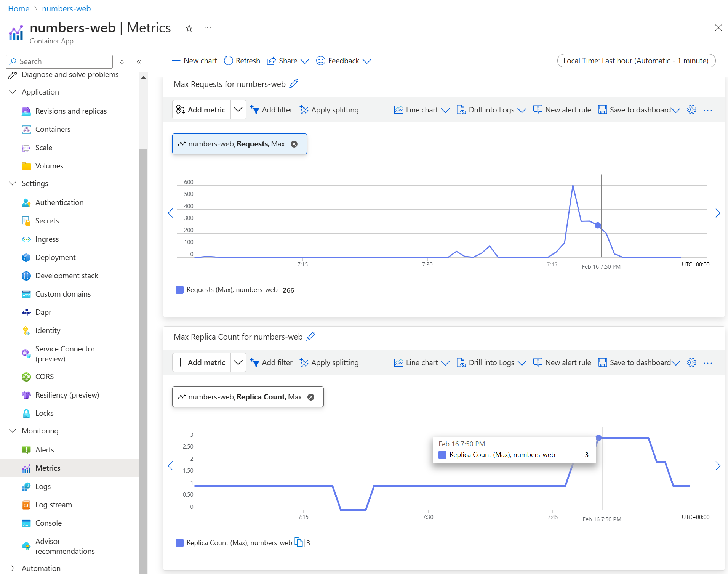Go to the next time range on Requests chart
The width and height of the screenshot is (728, 574).
point(718,213)
